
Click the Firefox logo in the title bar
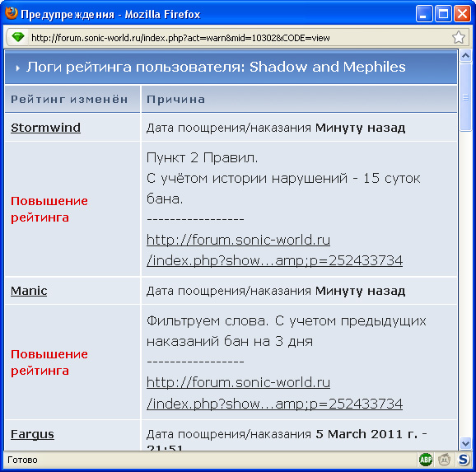(x=12, y=13)
